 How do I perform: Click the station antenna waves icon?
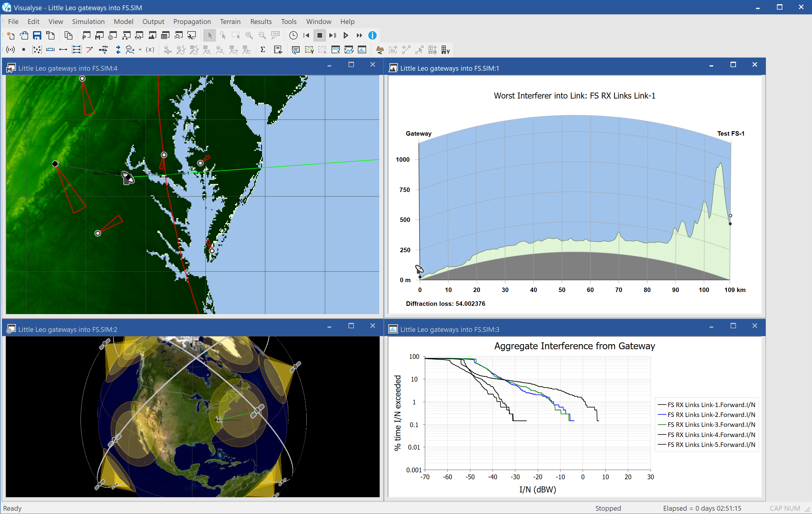(10, 50)
